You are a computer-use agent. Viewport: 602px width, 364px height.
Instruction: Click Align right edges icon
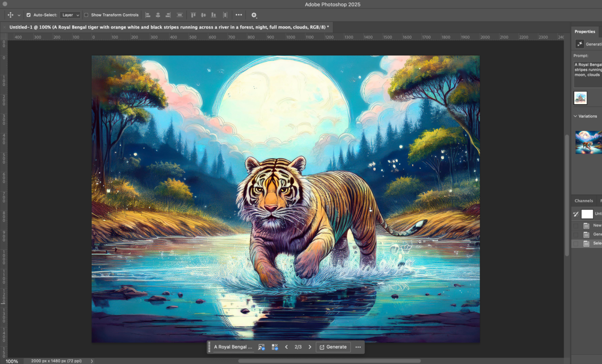(x=168, y=15)
